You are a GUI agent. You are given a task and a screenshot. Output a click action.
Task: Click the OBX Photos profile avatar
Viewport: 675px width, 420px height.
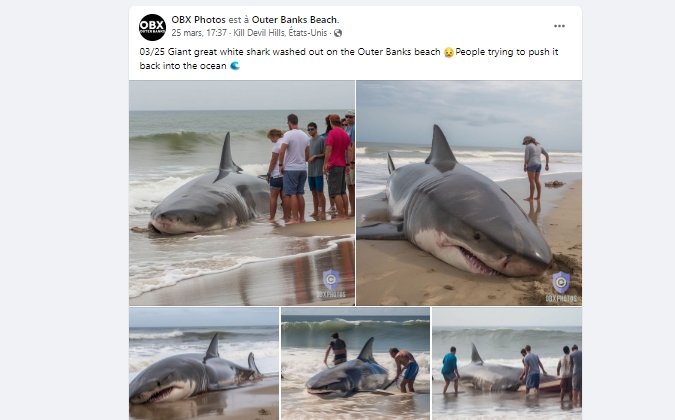tap(152, 27)
